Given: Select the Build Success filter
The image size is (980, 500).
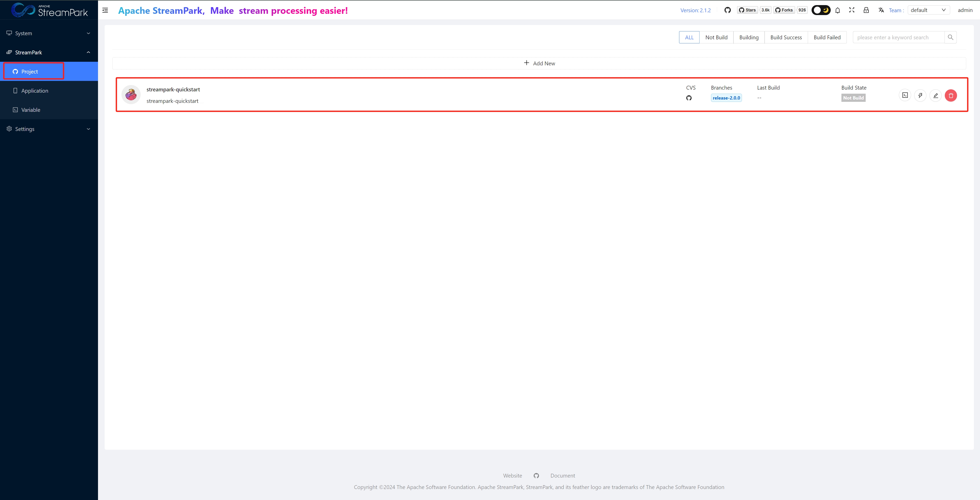Looking at the screenshot, I should tap(786, 37).
